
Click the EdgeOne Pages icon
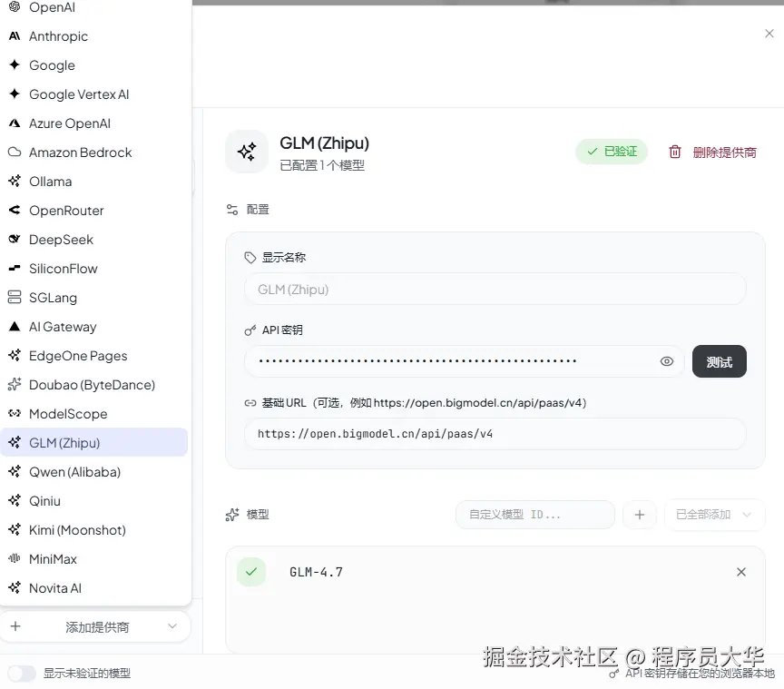point(15,355)
